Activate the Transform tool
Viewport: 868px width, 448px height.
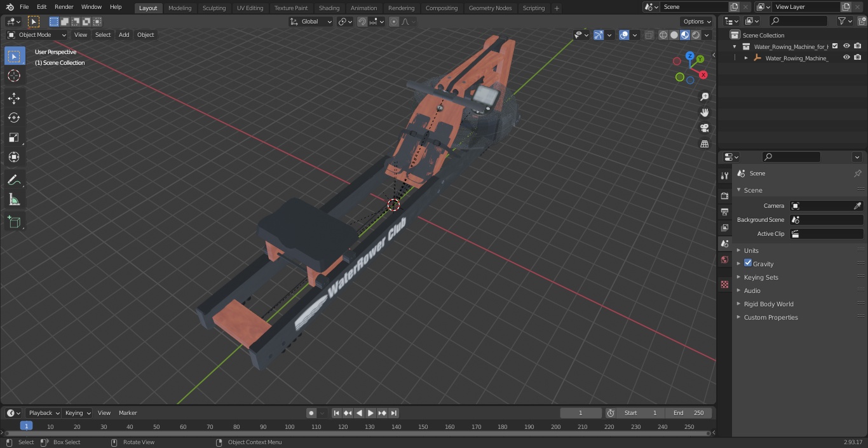14,157
